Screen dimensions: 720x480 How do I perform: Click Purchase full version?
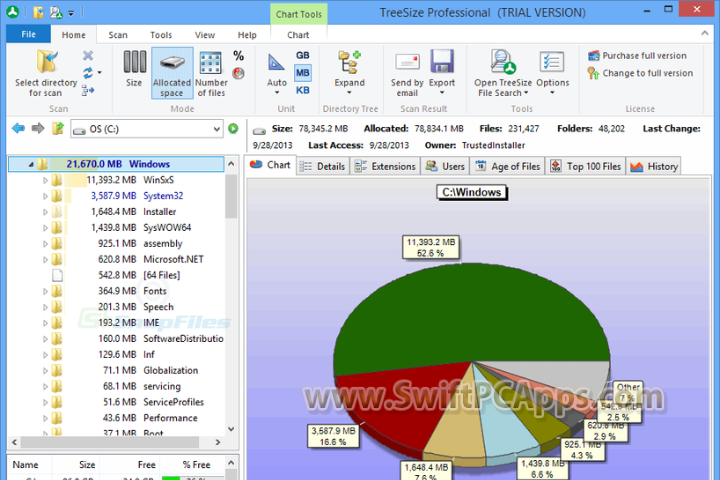(x=637, y=56)
